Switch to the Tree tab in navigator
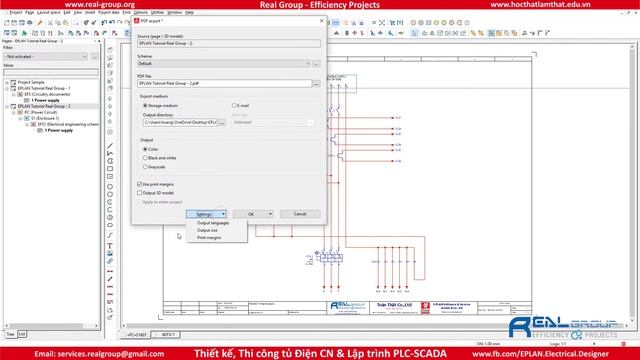640x360 pixels. 11,334
